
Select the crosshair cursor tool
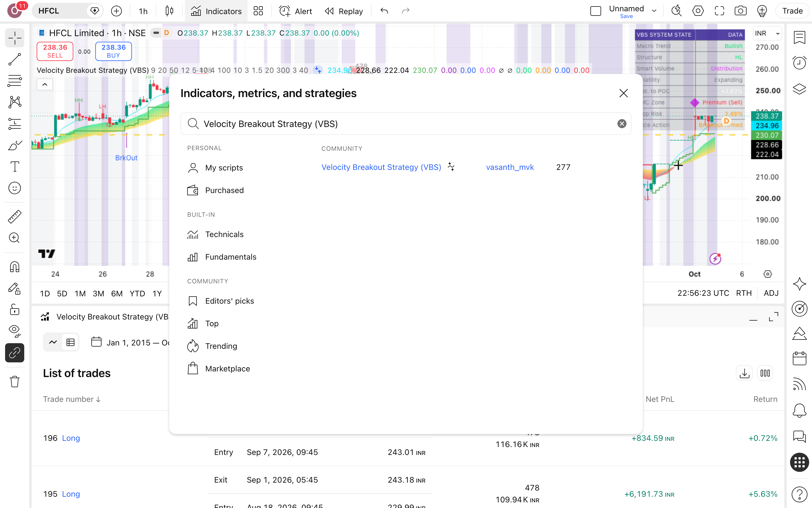pyautogui.click(x=14, y=38)
